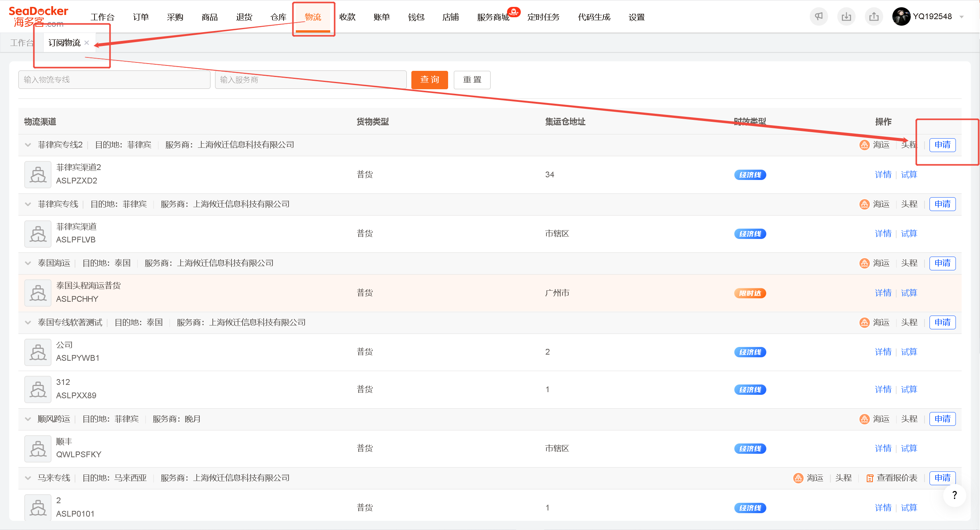The width and height of the screenshot is (980, 530).
Task: Open the 代码生成 menu
Action: tap(594, 17)
